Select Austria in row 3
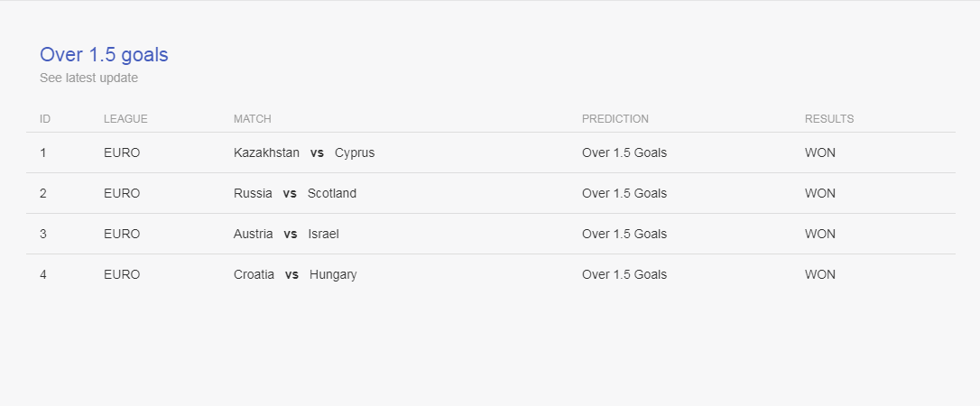Screen dimensions: 980x406 point(254,234)
